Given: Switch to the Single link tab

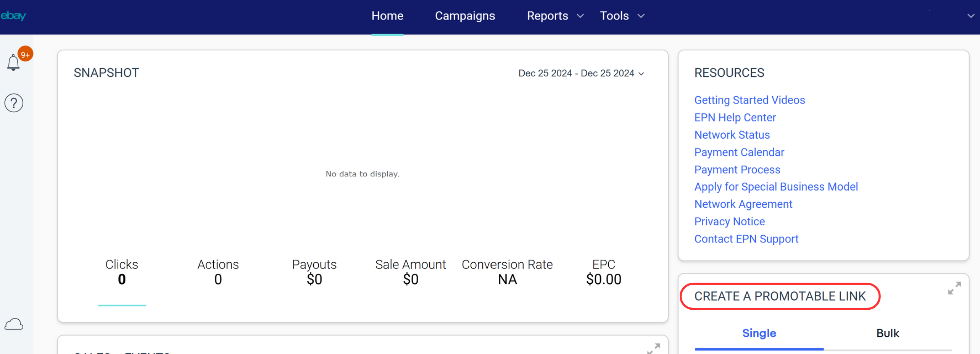Looking at the screenshot, I should pos(759,333).
